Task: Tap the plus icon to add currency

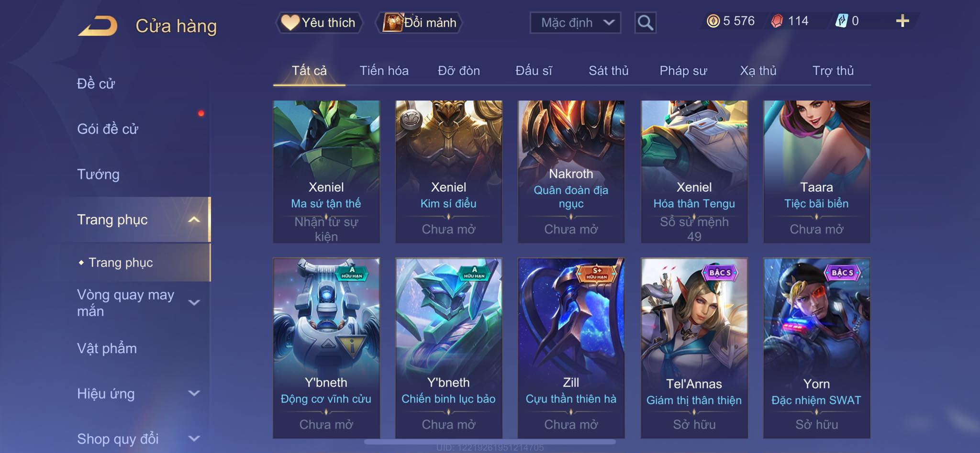Action: coord(902,21)
